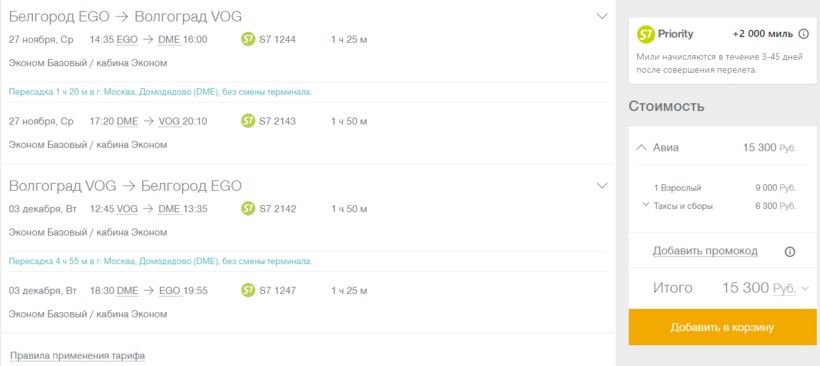
Task: Click the S7 logo next to flight S7 1244
Action: coord(248,39)
